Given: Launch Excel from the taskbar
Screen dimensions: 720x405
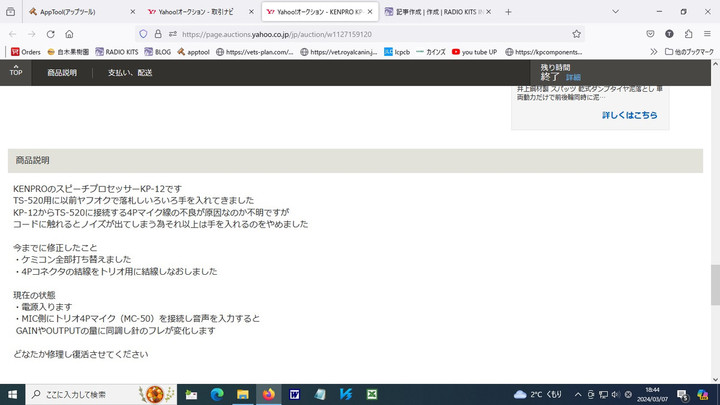Looking at the screenshot, I should (x=371, y=394).
